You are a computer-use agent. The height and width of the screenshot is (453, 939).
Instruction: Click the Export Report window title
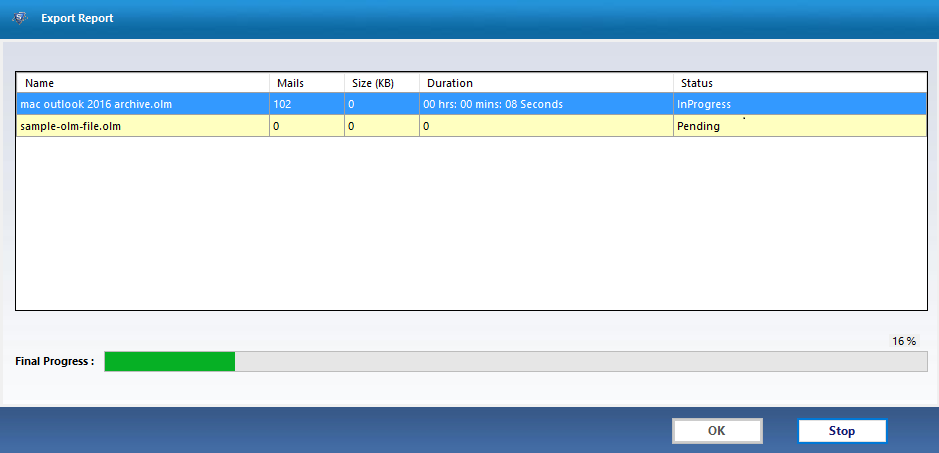pos(77,19)
